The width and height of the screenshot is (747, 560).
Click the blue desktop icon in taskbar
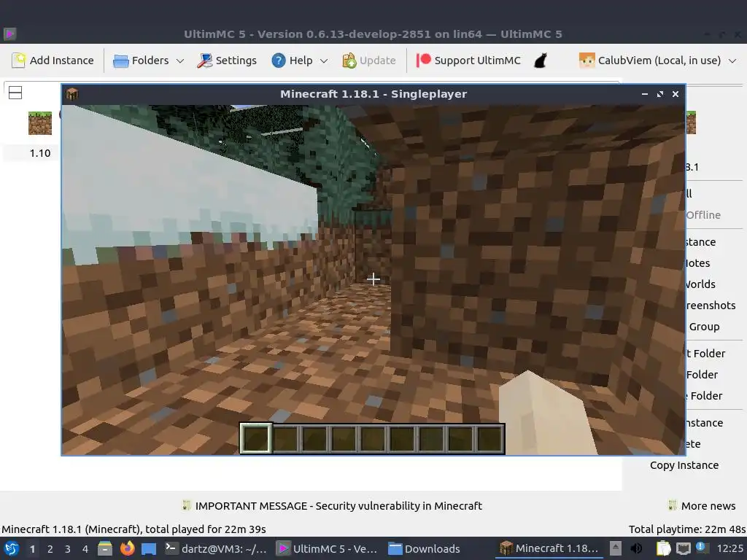pos(149,548)
